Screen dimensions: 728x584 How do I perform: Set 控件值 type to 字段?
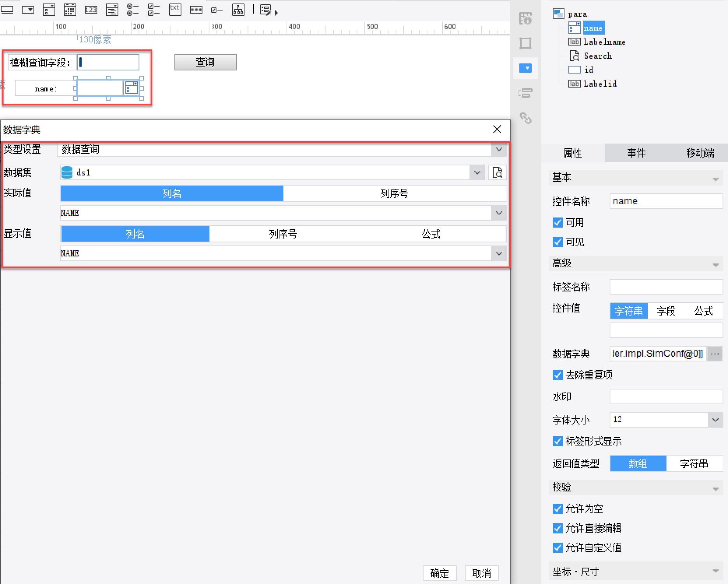[x=666, y=311]
